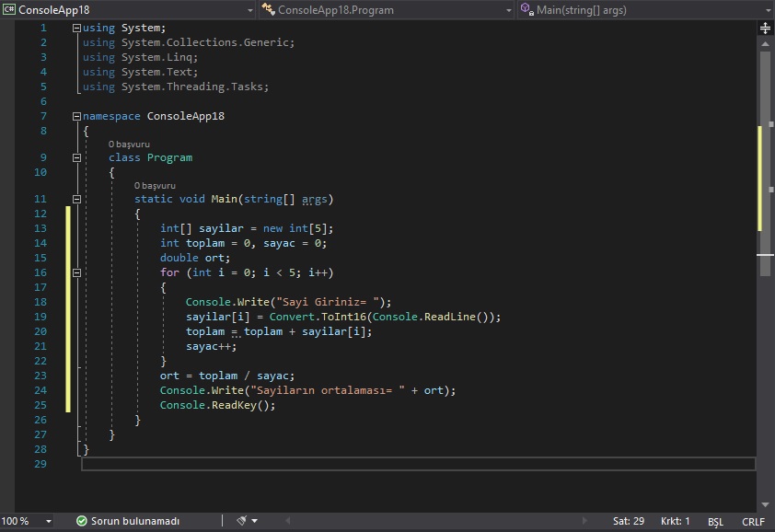The image size is (775, 532).
Task: Click 'System.Linq' in the using list
Action: click(x=156, y=57)
